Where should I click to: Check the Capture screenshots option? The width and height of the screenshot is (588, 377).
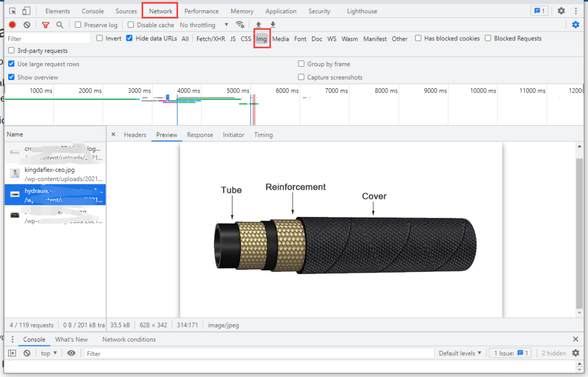click(x=302, y=77)
